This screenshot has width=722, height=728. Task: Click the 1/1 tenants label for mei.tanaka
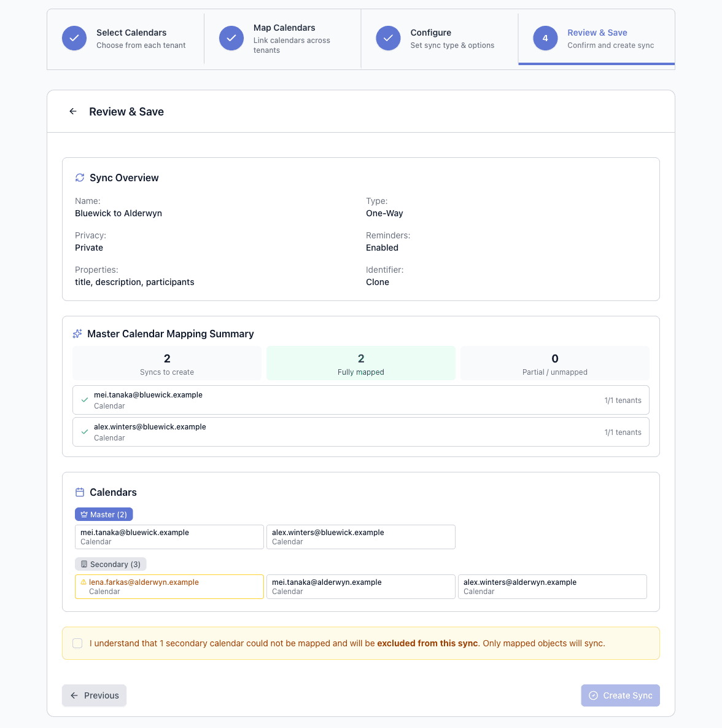click(623, 400)
